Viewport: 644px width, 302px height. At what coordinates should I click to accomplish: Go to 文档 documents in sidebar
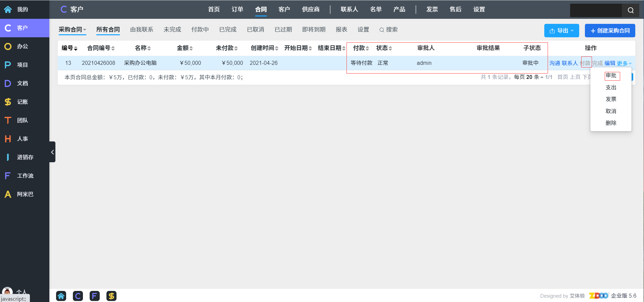[22, 83]
